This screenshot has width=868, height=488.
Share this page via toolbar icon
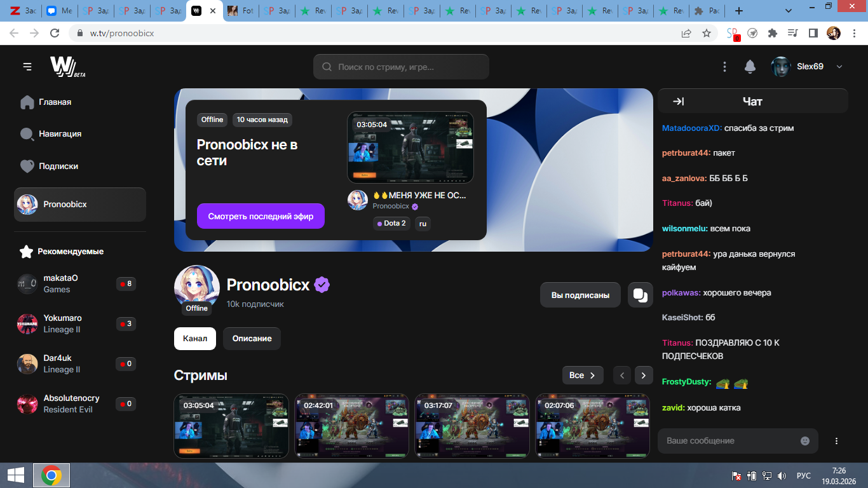686,33
